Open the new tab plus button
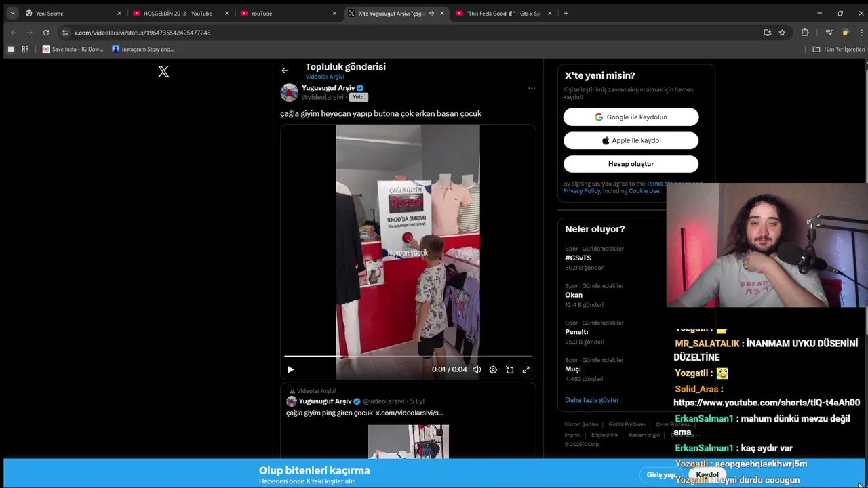Screen dimensions: 868x488 566,13
